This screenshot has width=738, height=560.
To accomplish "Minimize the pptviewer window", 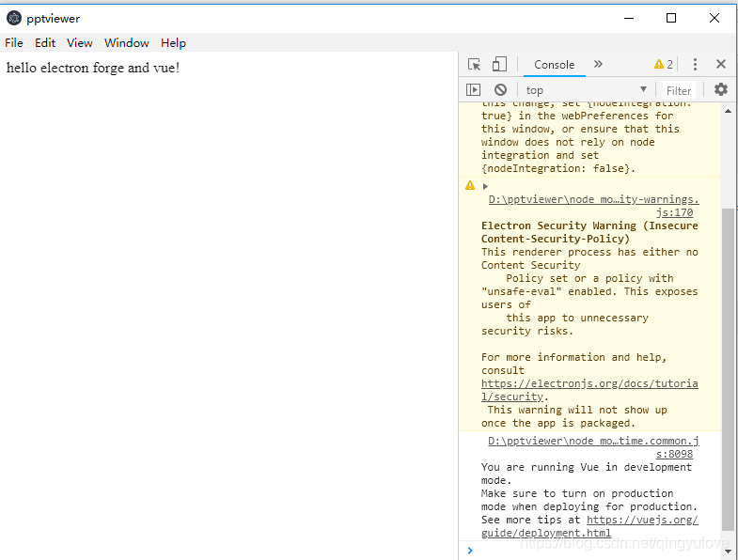I will [x=629, y=18].
